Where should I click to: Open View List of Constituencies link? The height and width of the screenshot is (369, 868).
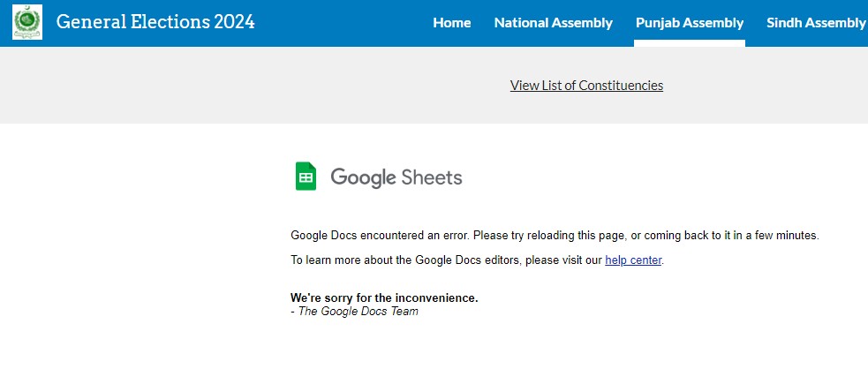tap(586, 85)
